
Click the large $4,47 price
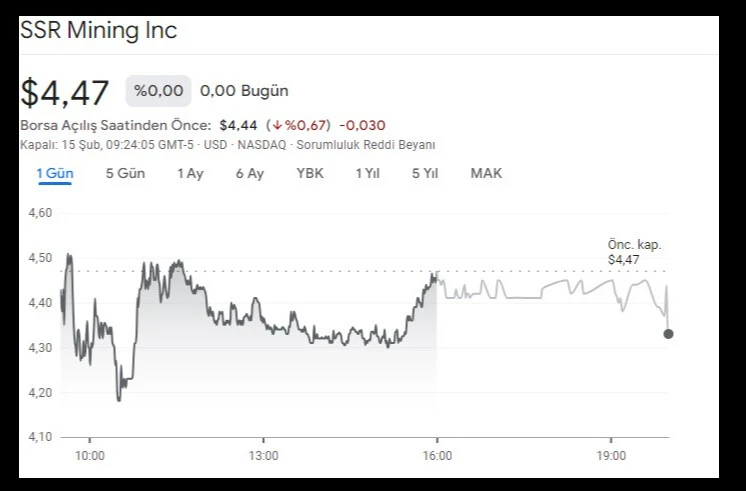(65, 92)
